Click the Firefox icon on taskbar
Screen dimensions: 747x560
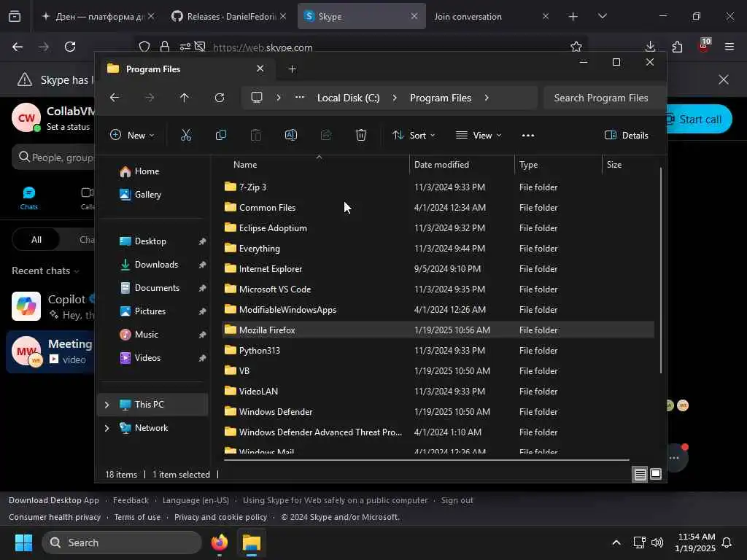click(x=219, y=542)
